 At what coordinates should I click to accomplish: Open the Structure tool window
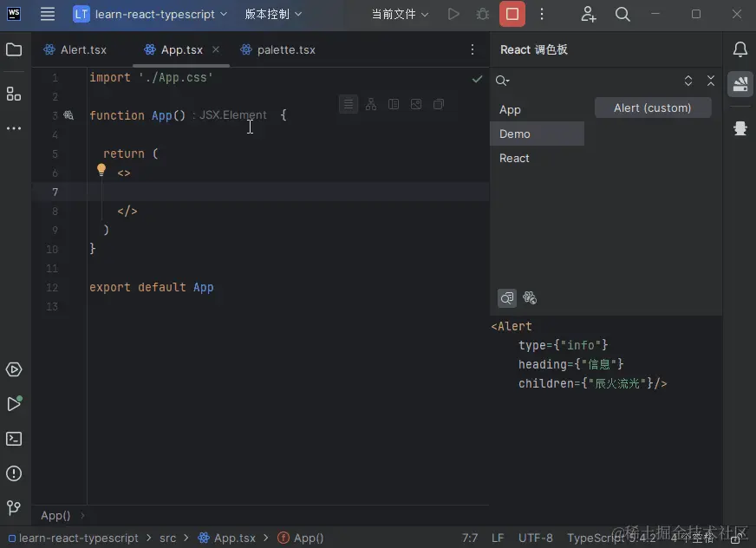coord(14,94)
